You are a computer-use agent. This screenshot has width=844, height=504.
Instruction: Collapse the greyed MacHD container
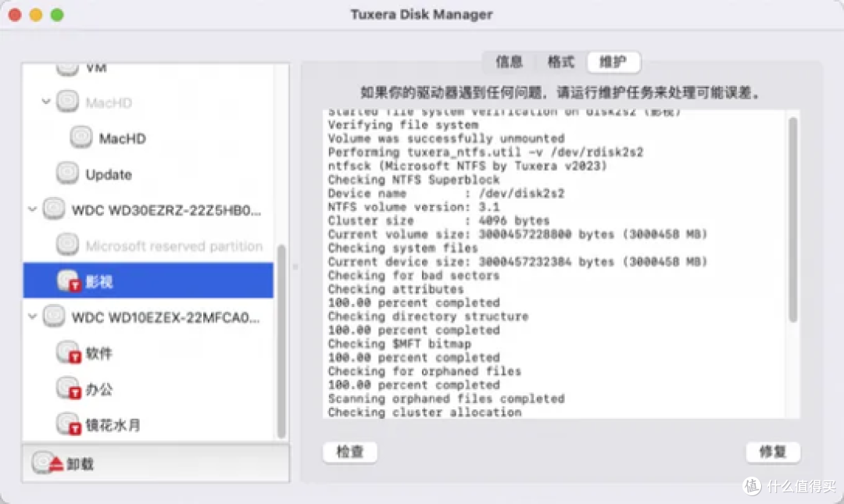click(x=46, y=102)
